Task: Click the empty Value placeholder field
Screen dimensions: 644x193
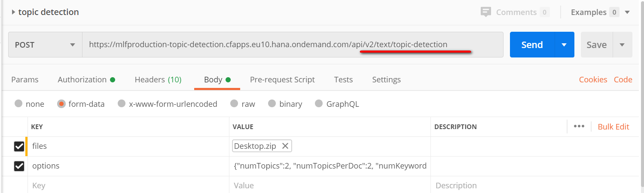Action: 330,186
